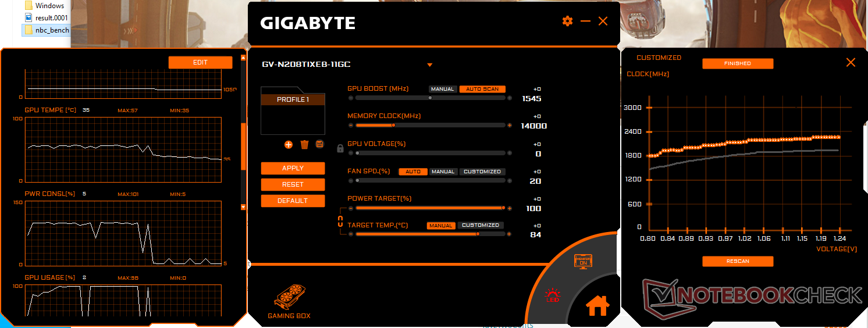Set fan speed mode to Customized
The width and height of the screenshot is (868, 328).
pyautogui.click(x=482, y=172)
